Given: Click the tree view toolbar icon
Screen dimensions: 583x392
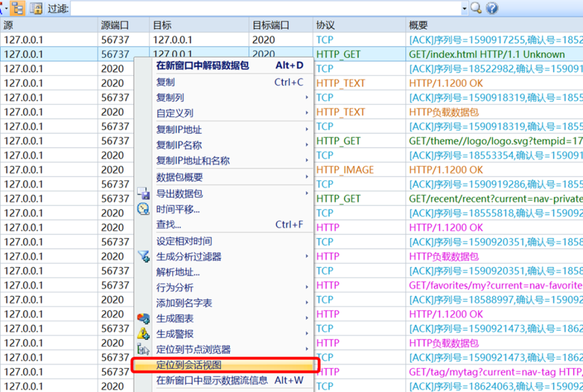Looking at the screenshot, I should coord(18,8).
